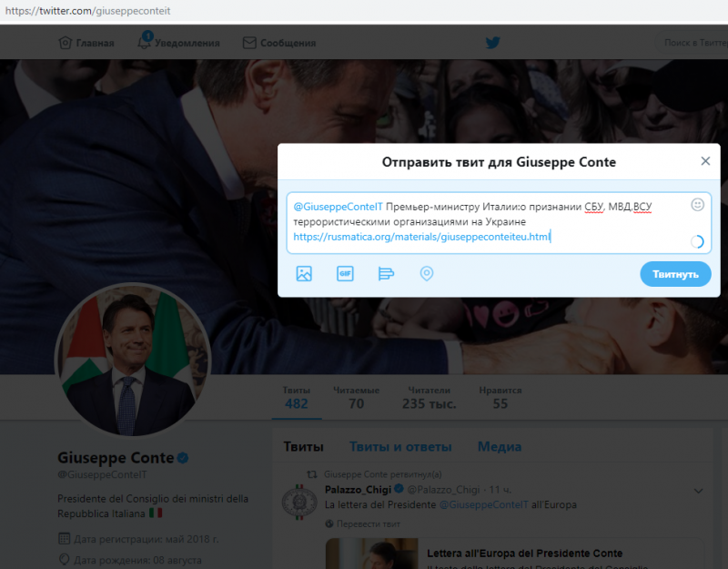728x569 pixels.
Task: Open Читатели 235 тыс. followers
Action: tap(429, 398)
